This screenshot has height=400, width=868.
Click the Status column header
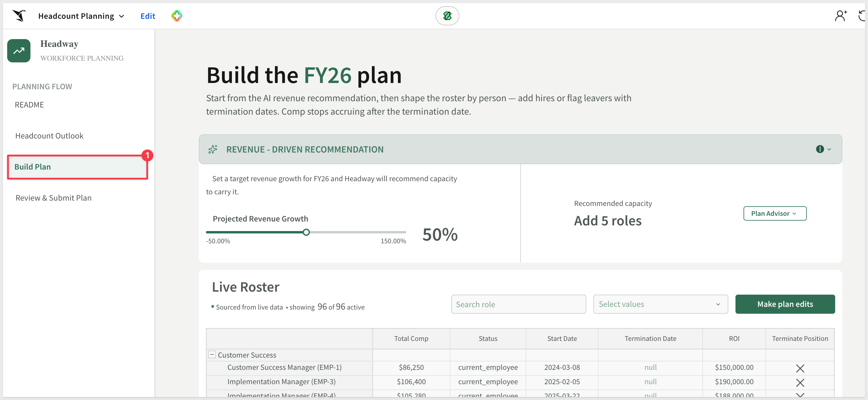click(487, 339)
